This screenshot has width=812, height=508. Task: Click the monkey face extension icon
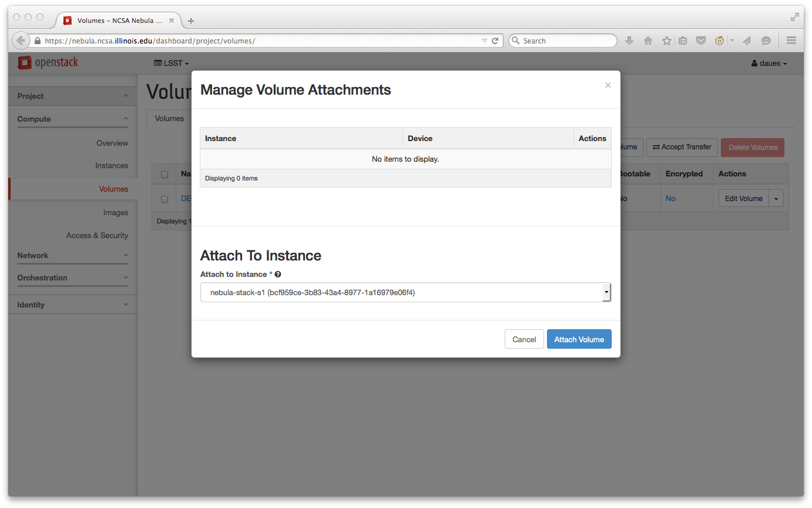coord(719,41)
